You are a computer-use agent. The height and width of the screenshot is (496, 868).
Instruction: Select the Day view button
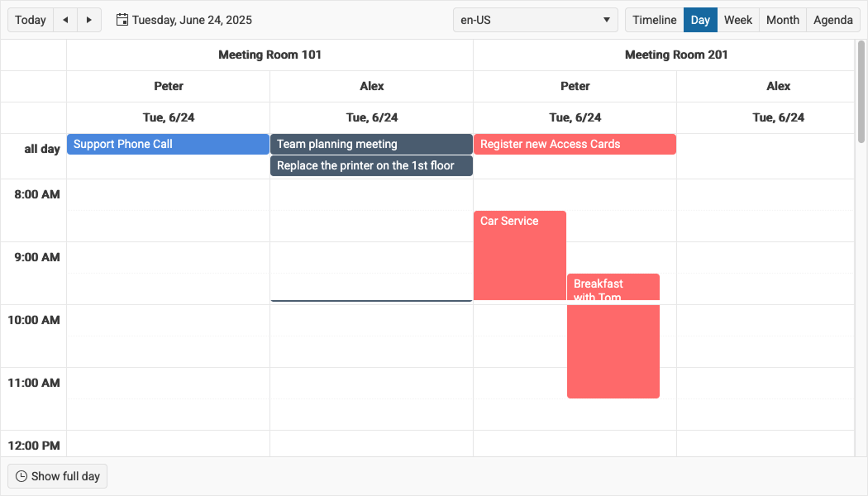pyautogui.click(x=700, y=20)
